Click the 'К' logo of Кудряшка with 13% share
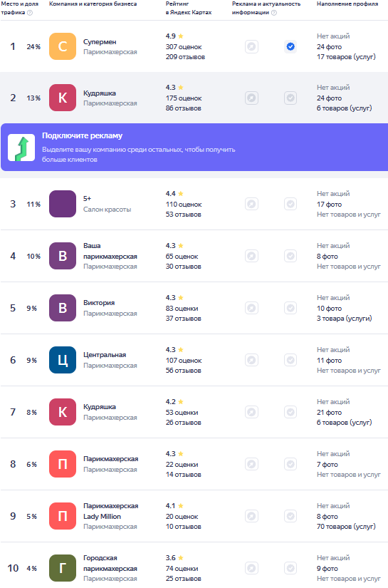Image resolution: width=388 pixels, height=588 pixels. point(63,98)
